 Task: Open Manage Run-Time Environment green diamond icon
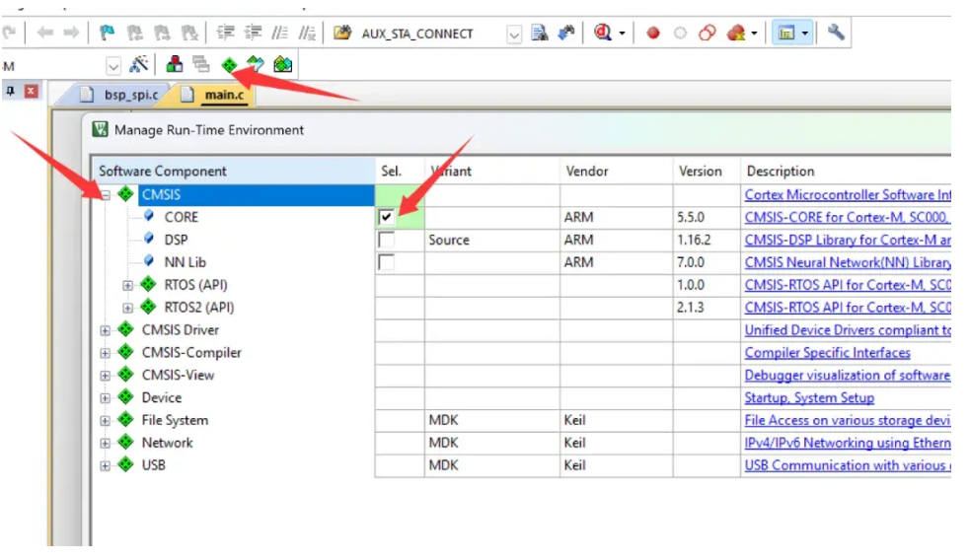click(229, 65)
